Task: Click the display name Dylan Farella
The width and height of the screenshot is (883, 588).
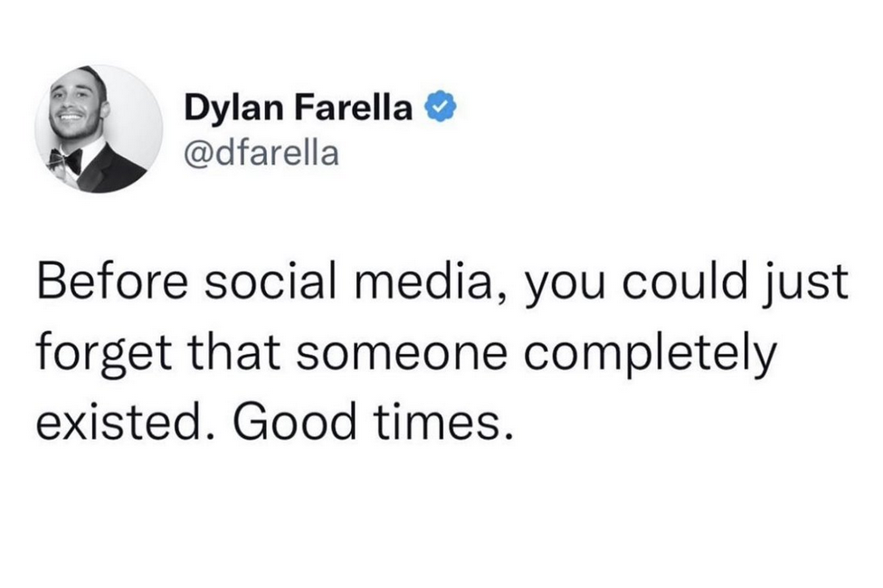Action: (x=299, y=107)
